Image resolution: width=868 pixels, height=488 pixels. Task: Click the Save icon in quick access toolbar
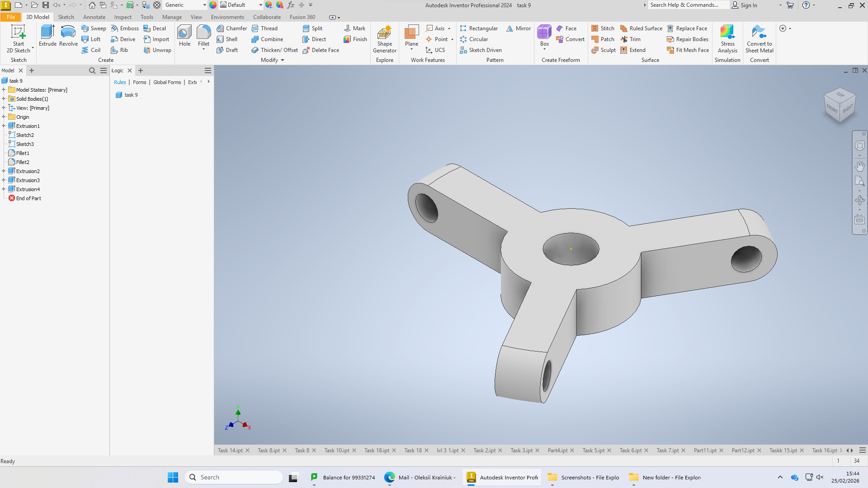46,5
